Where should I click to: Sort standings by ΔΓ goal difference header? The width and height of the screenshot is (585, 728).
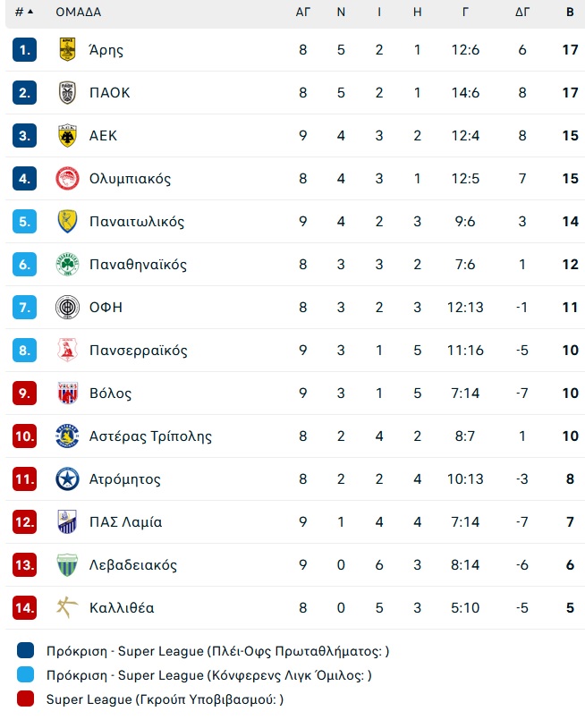[x=522, y=12]
